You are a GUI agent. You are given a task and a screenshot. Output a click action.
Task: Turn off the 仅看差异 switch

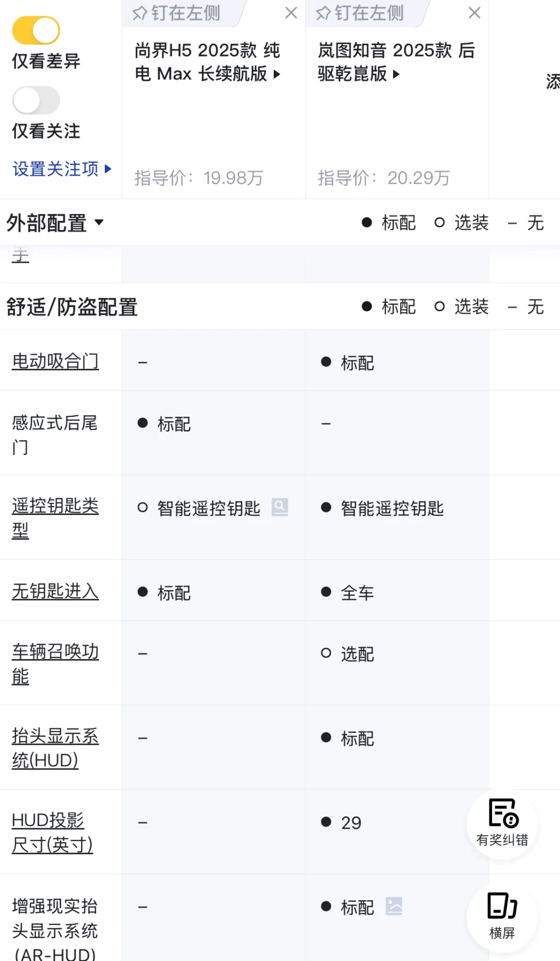(36, 30)
